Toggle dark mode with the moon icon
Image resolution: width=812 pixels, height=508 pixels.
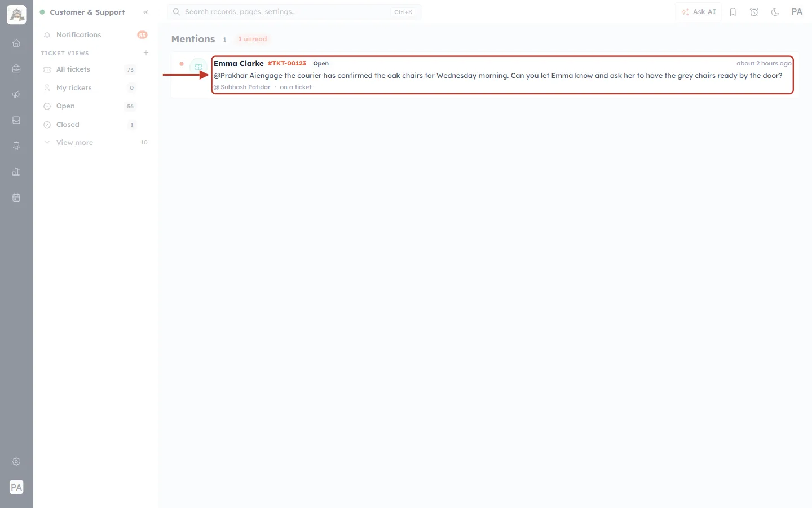[775, 12]
